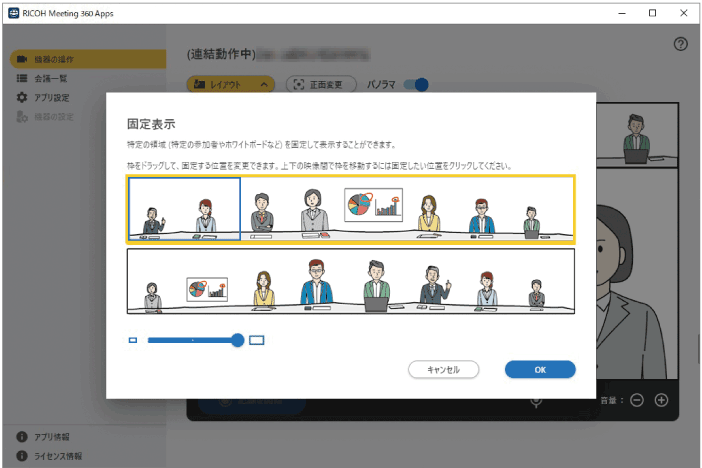This screenshot has width=702, height=468.
Task: Click the upper panorama chart whiteboard
Action: pyautogui.click(x=373, y=205)
